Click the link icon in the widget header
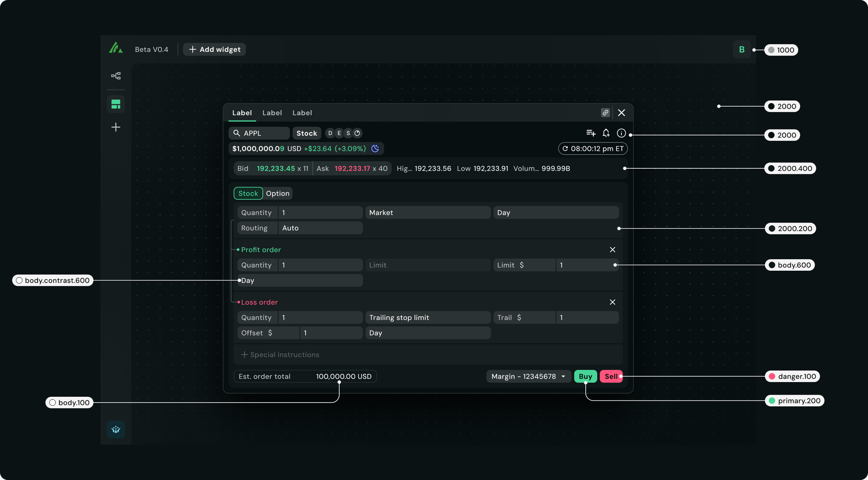The image size is (868, 480). (605, 113)
